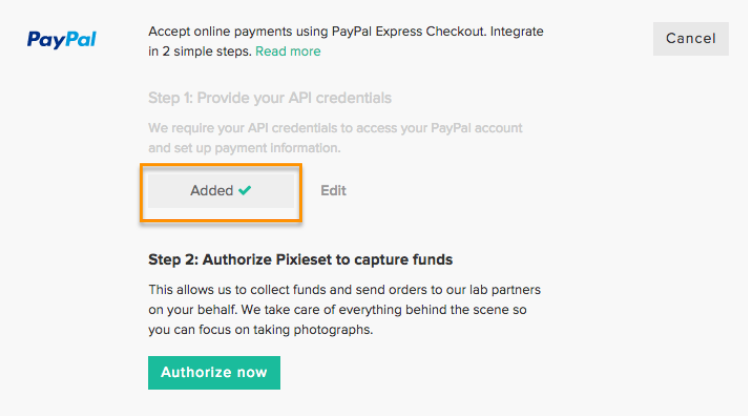Click the PayPal logo
748x416 pixels.
point(62,40)
